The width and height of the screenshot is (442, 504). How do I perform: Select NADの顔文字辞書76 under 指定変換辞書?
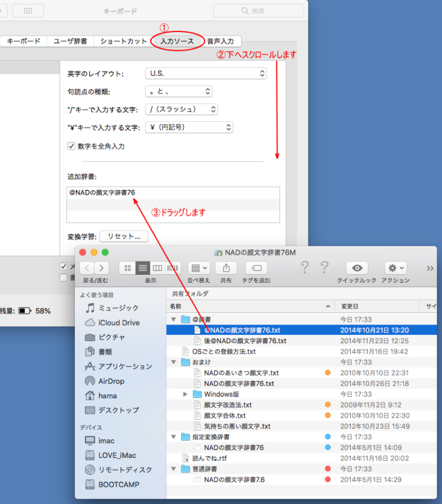click(301, 448)
